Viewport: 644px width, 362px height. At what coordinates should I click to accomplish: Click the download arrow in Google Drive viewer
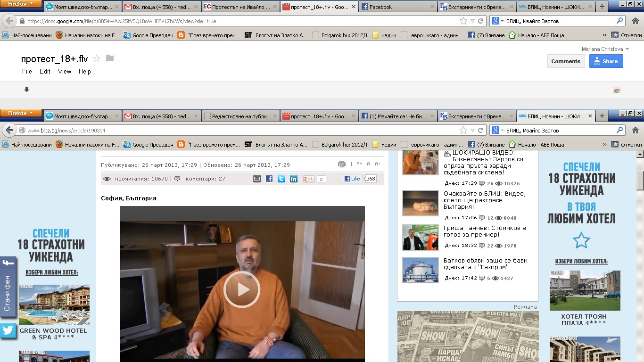(x=27, y=90)
